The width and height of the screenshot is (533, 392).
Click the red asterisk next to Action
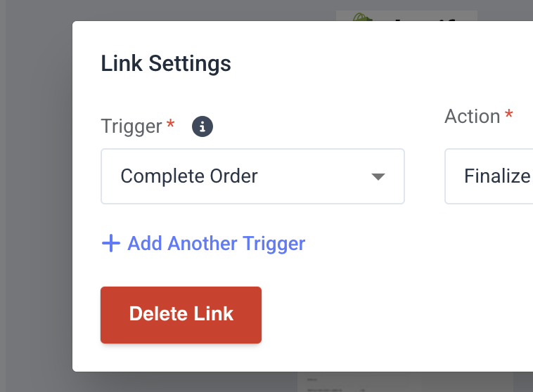click(509, 114)
